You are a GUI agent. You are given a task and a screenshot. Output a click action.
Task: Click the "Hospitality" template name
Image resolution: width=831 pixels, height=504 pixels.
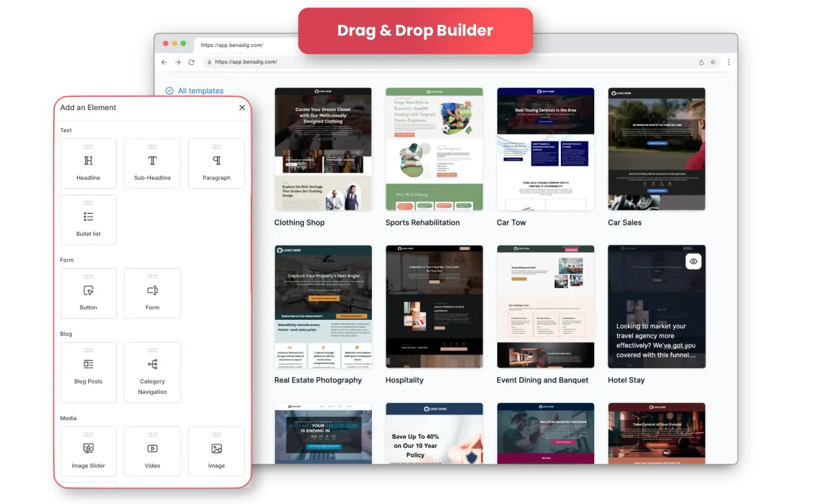tap(404, 380)
